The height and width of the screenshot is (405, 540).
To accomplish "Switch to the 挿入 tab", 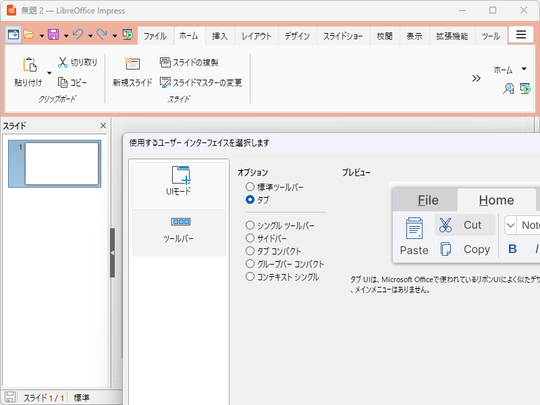I will point(219,36).
